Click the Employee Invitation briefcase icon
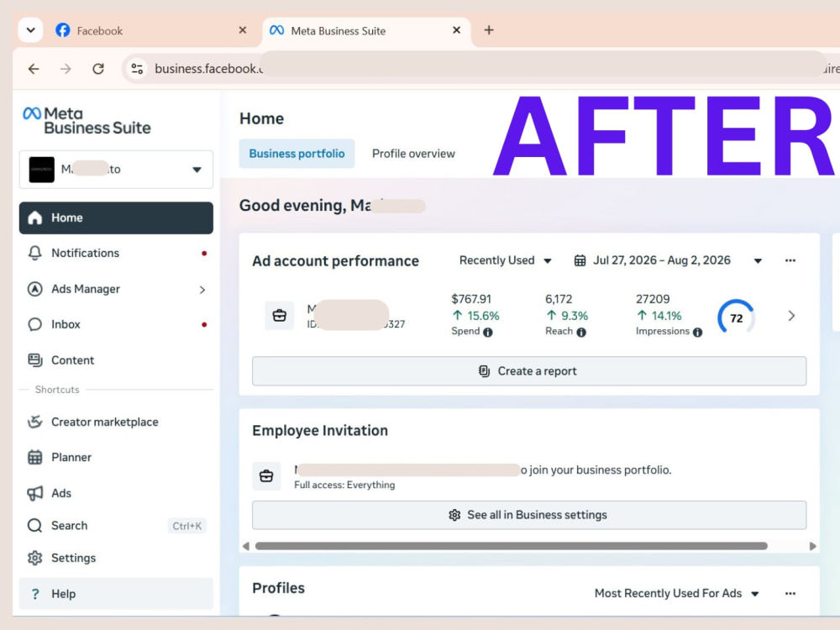840x630 pixels. click(266, 475)
